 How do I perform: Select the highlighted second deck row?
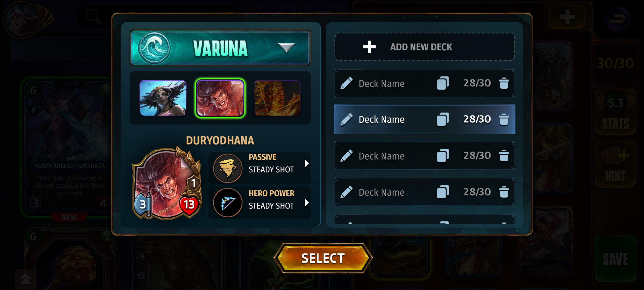coord(424,119)
